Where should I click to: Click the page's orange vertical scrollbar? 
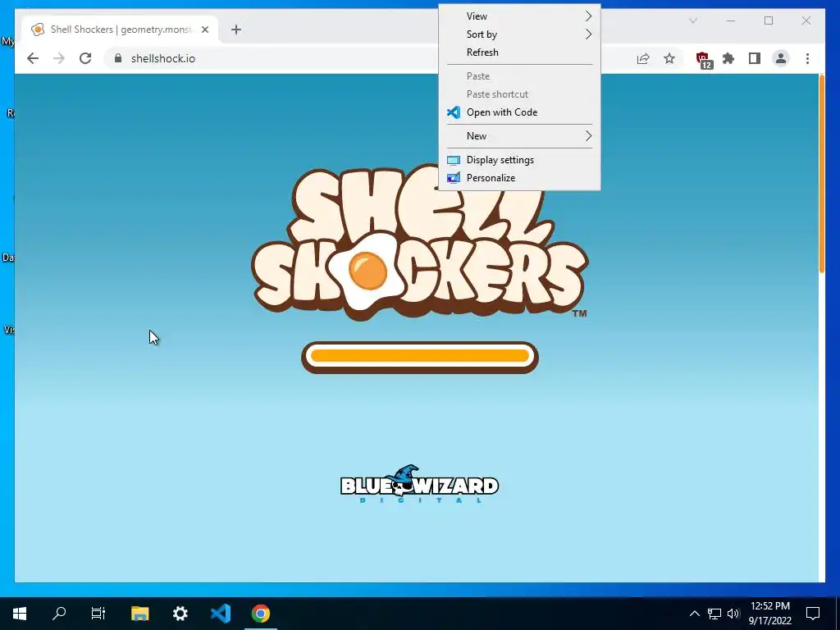click(x=822, y=174)
